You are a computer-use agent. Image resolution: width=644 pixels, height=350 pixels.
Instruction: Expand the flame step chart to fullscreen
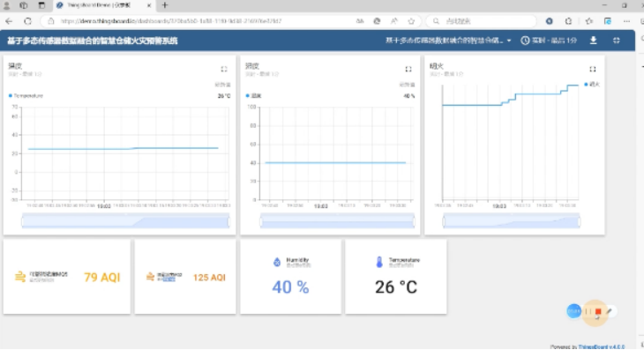pyautogui.click(x=592, y=69)
